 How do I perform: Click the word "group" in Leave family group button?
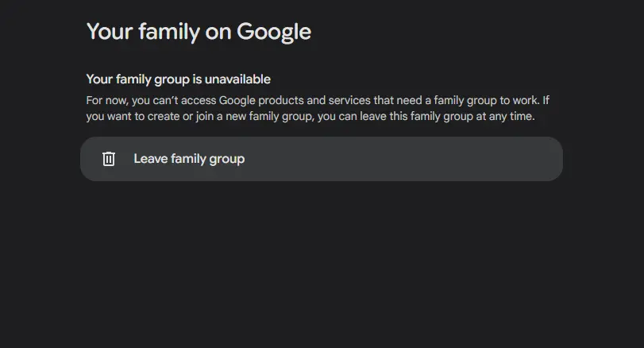227,160
